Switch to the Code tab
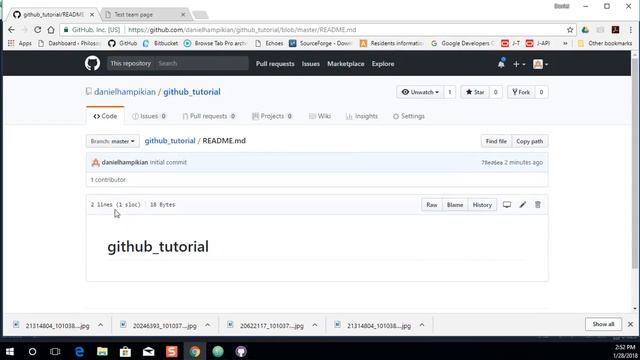The width and height of the screenshot is (640, 360). coord(105,116)
